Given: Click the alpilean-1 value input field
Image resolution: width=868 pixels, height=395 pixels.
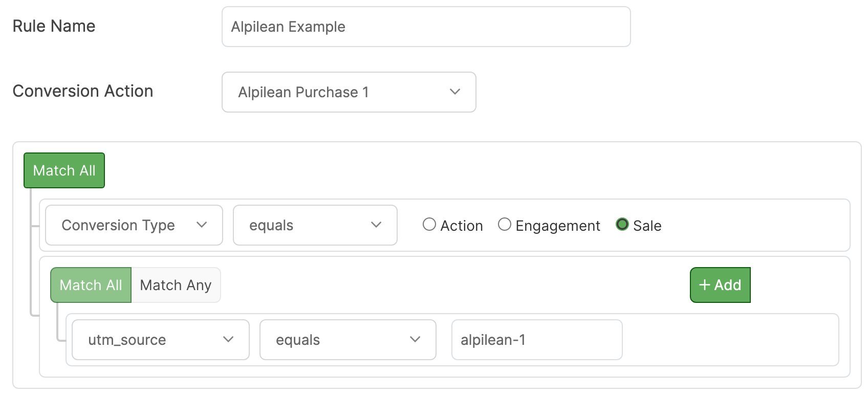Looking at the screenshot, I should (536, 340).
